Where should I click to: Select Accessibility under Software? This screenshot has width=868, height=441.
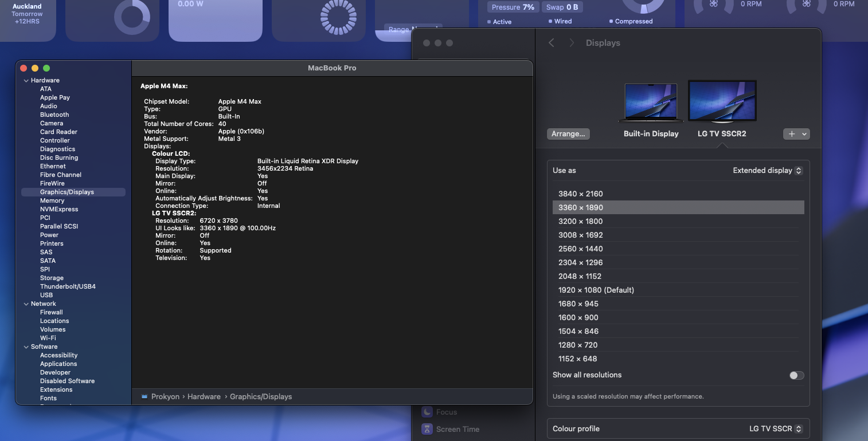(x=58, y=355)
